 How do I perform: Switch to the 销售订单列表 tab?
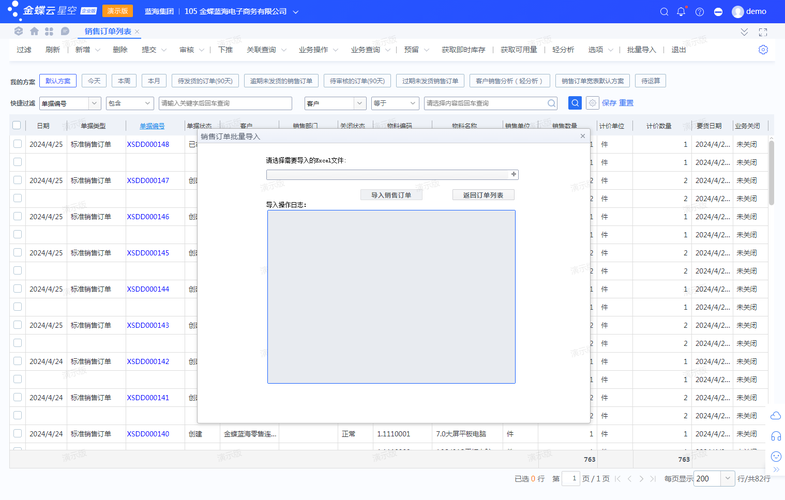[x=108, y=32]
